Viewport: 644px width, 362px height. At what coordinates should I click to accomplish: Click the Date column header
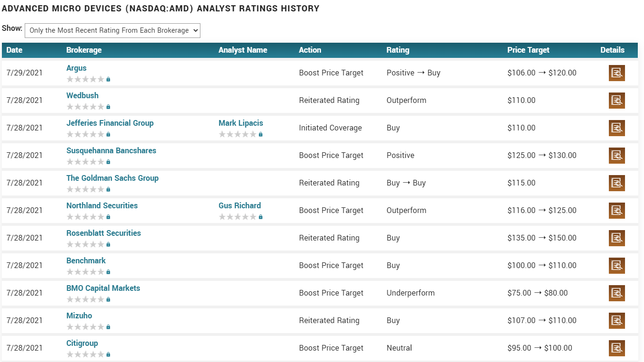[14, 50]
